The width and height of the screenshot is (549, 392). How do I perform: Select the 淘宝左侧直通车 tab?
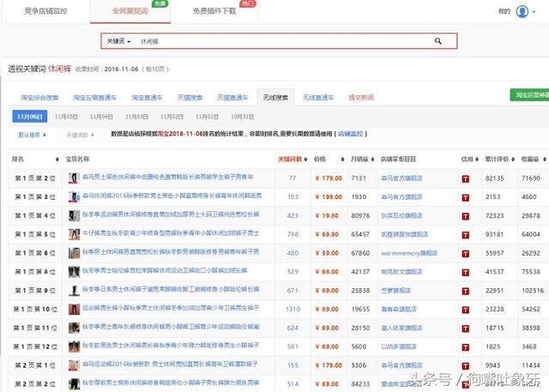pyautogui.click(x=94, y=98)
